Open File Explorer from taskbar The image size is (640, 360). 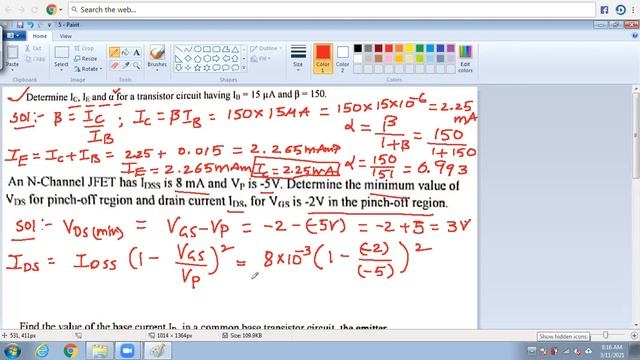pos(99,351)
